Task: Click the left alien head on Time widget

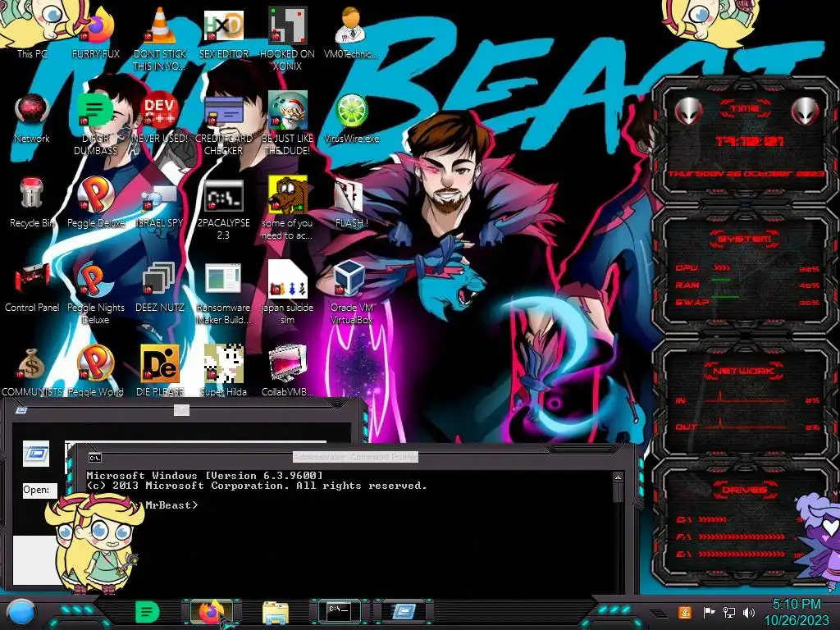Action: pyautogui.click(x=688, y=112)
